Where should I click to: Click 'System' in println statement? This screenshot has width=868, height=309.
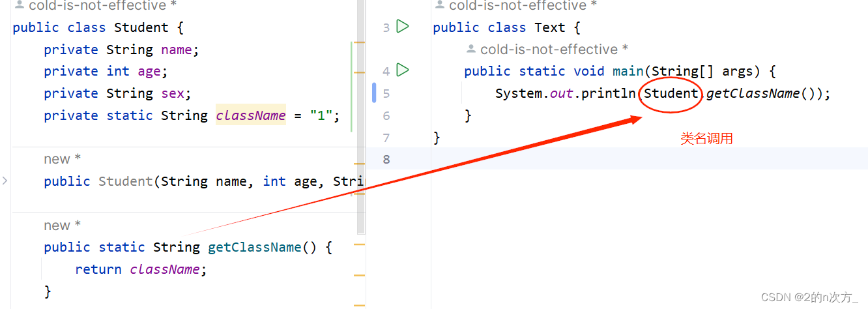[519, 93]
